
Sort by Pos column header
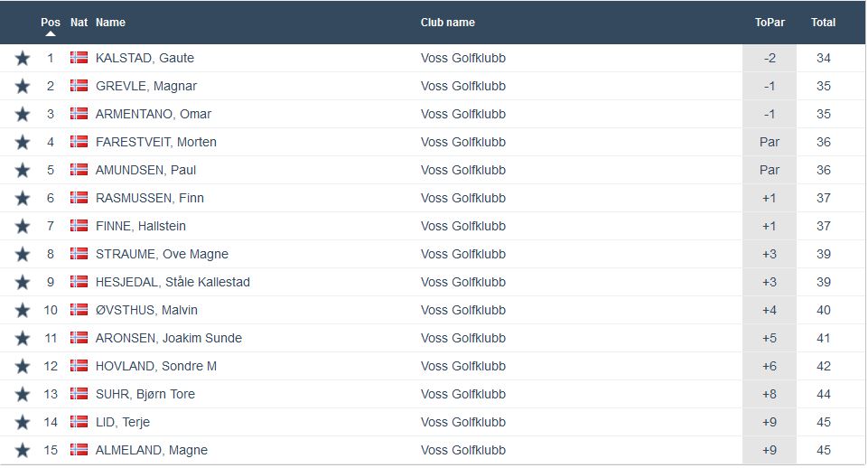pyautogui.click(x=51, y=22)
